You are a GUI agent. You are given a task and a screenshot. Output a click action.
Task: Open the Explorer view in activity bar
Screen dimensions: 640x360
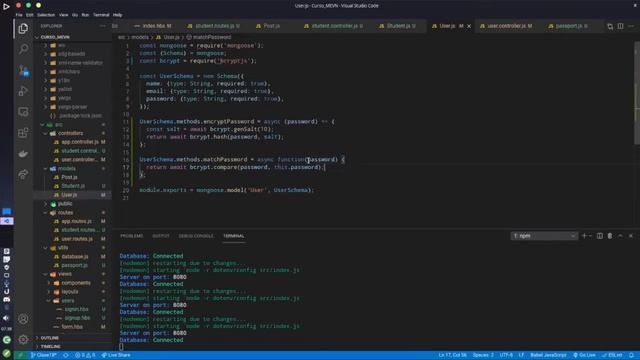point(23,28)
